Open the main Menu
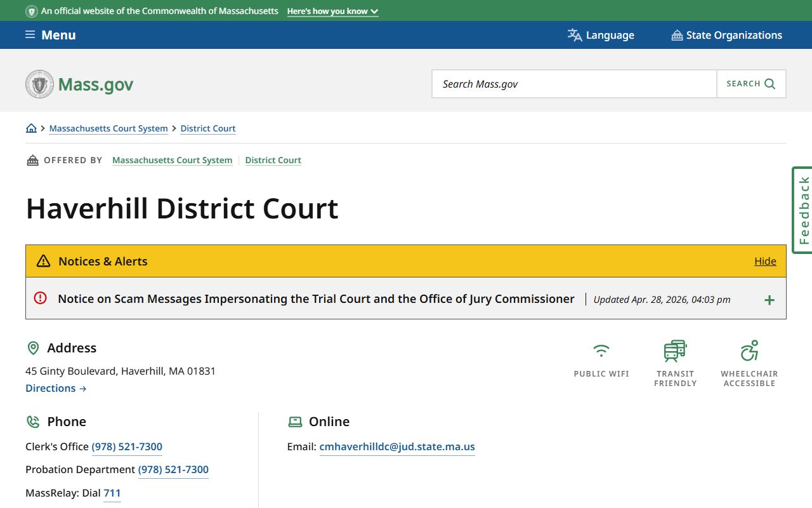Screen dimensions: 812x508 coord(51,35)
